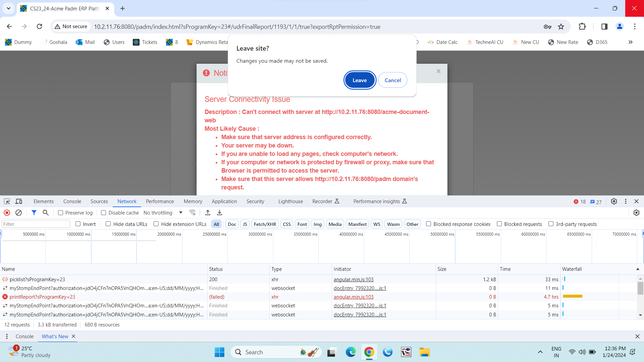Show hidden system tray icons chevron
Screen dimensions: 644x362
[540, 352]
